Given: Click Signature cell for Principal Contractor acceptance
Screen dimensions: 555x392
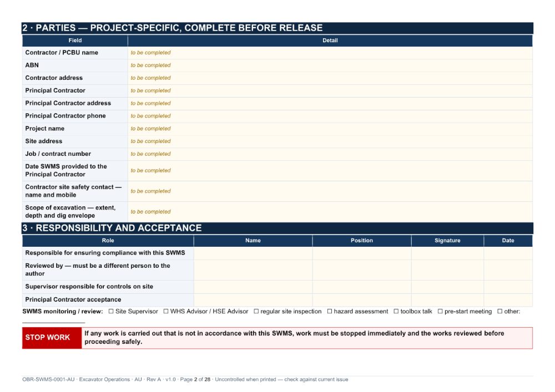Looking at the screenshot, I should tap(447, 300).
